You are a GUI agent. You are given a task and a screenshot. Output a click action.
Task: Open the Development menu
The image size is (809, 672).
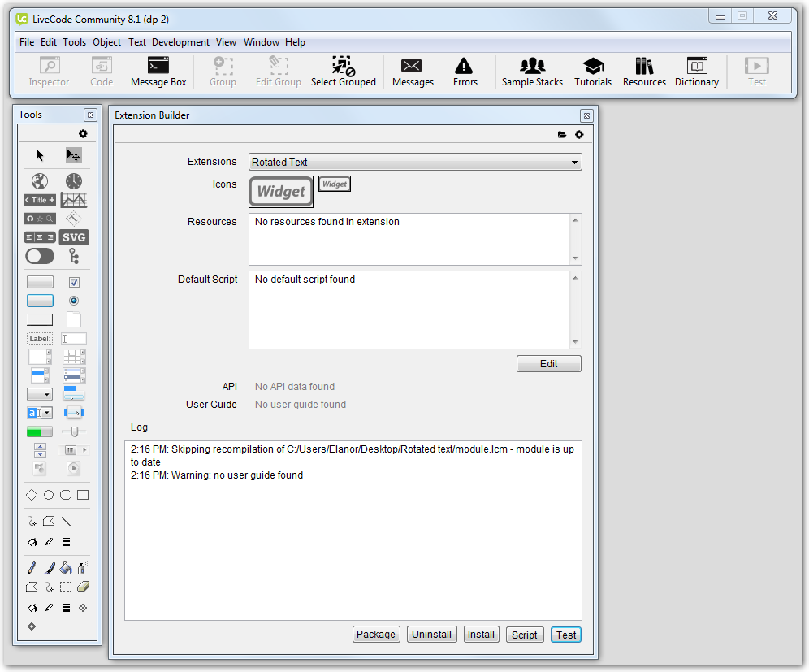point(180,42)
